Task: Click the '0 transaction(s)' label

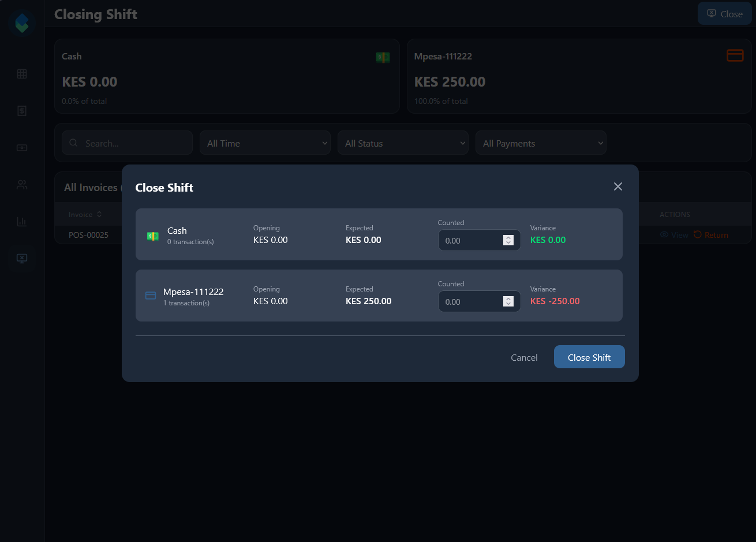Action: [x=190, y=242]
